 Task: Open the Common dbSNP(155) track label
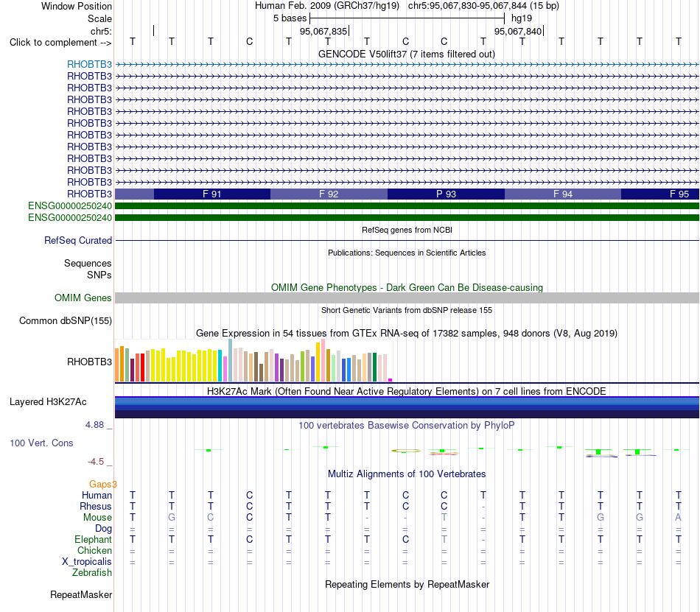coord(66,320)
